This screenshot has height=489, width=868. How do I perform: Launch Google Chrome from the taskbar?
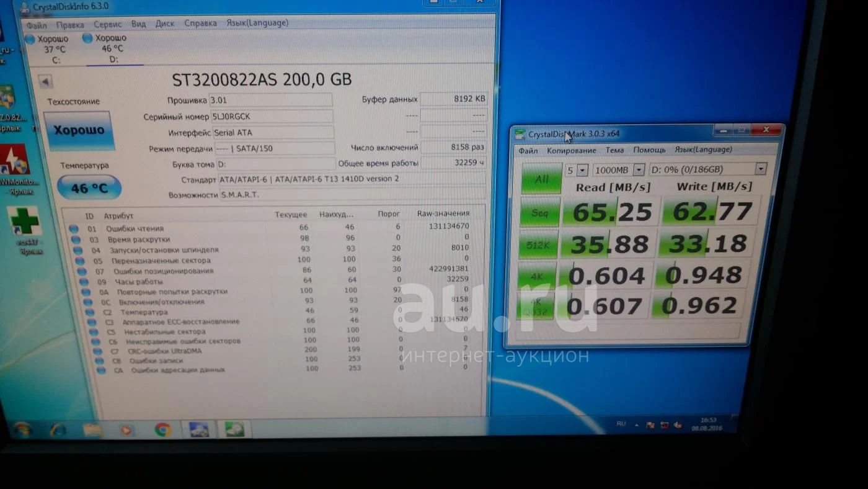click(x=163, y=429)
